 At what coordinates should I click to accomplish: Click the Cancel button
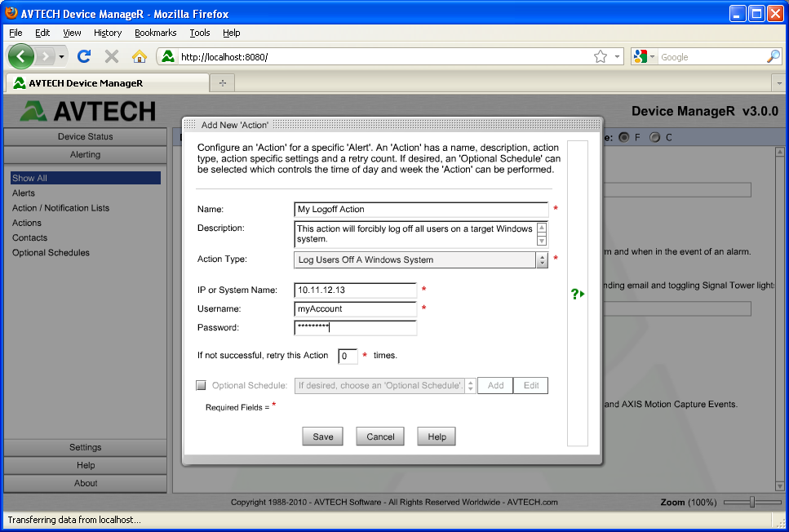[380, 437]
